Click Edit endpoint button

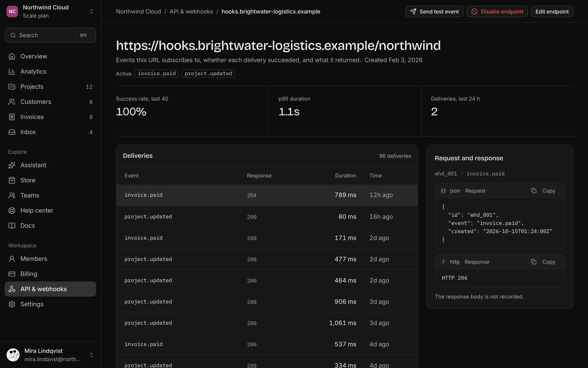[552, 11]
